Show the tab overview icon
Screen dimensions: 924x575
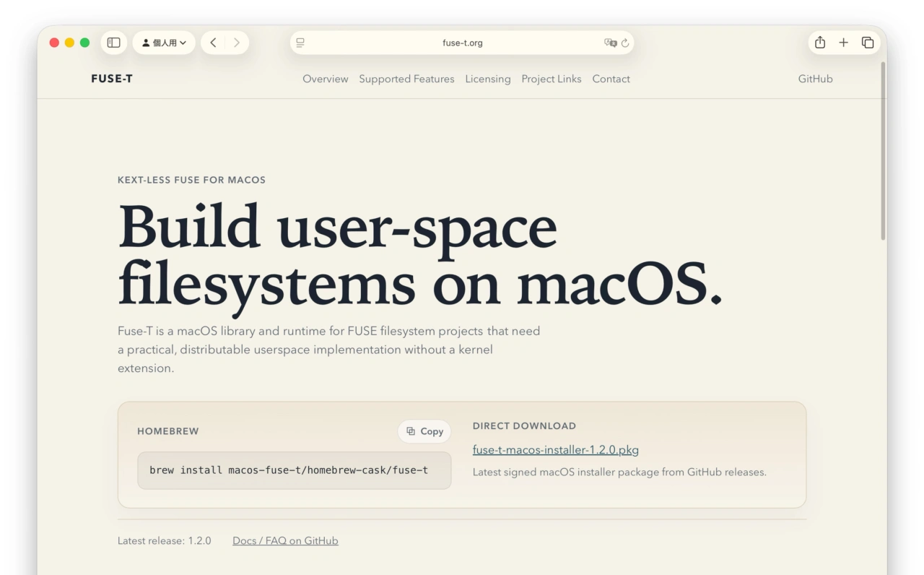pos(868,43)
